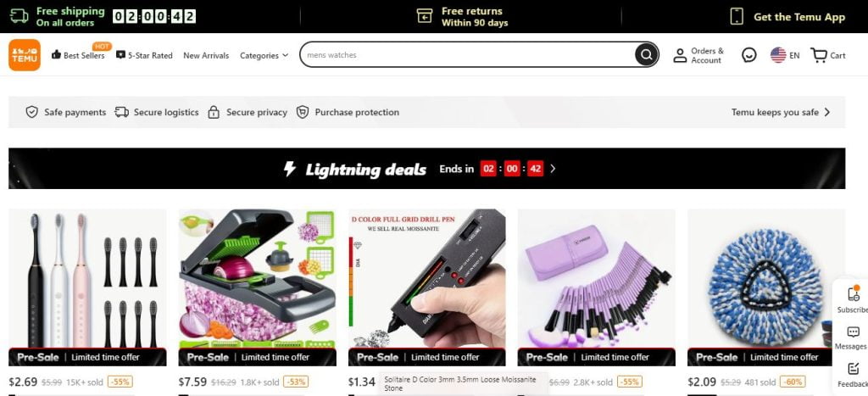Expand the Temu keeps you safe chevron
The height and width of the screenshot is (396, 868).
click(827, 112)
